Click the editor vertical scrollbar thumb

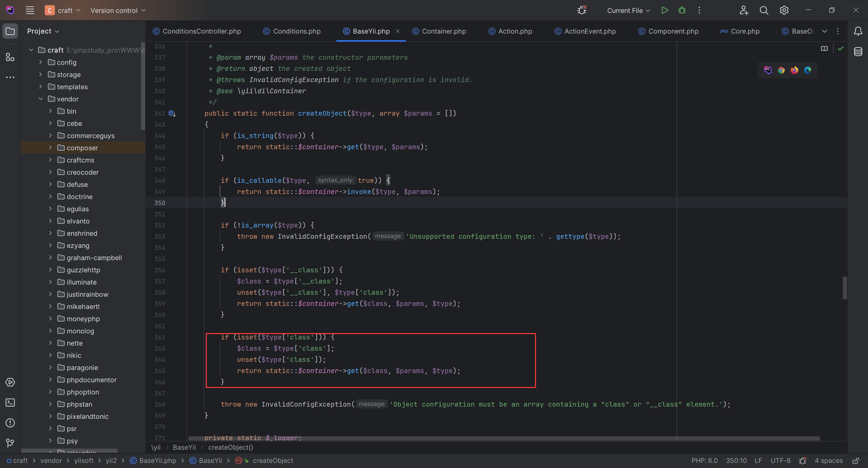coord(845,288)
